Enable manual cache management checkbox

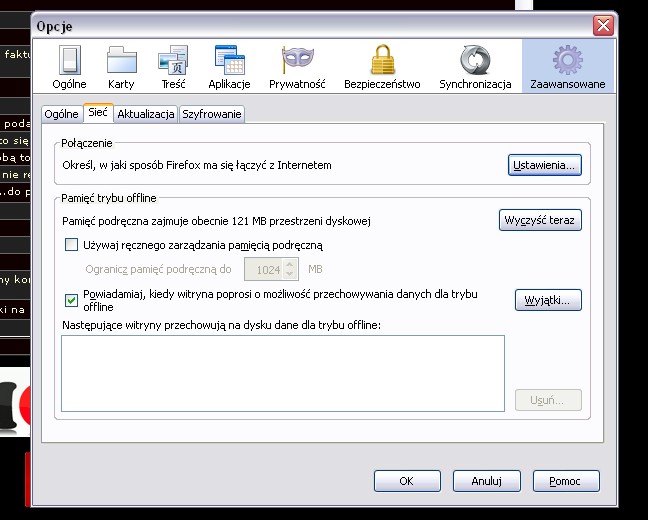71,245
